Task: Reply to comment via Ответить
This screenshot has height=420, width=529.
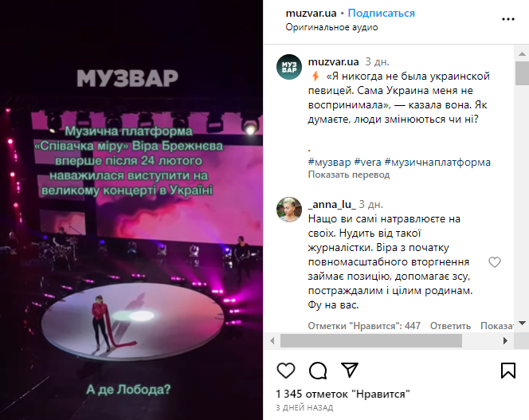Action: pos(450,326)
